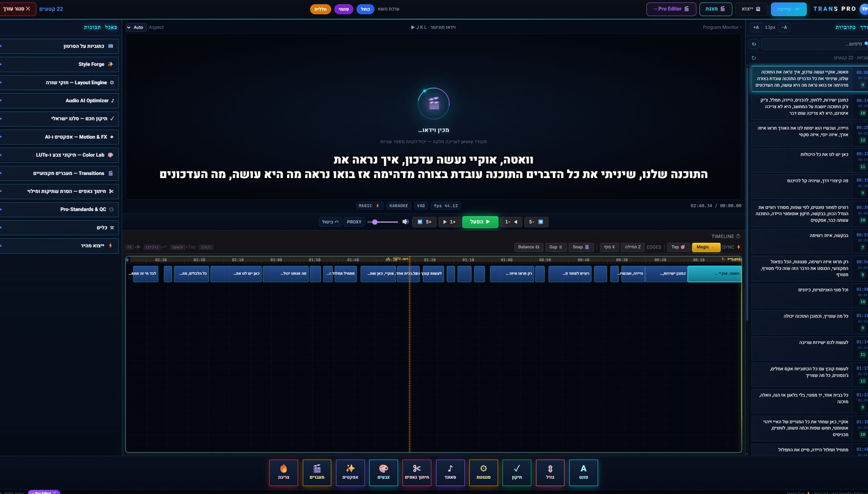Image resolution: width=868 pixels, height=494 pixels.
Task: Step back 1 second
Action: 511,221
